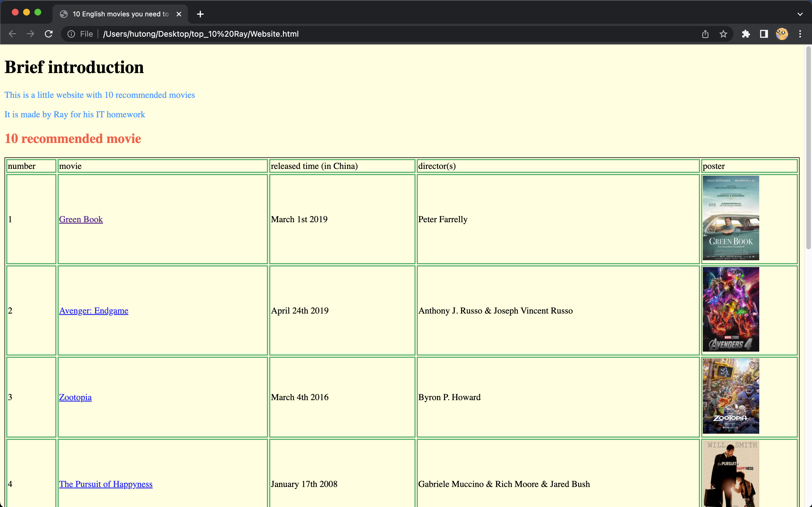Close the '10 English movies' tab
This screenshot has width=812, height=507.
(179, 14)
